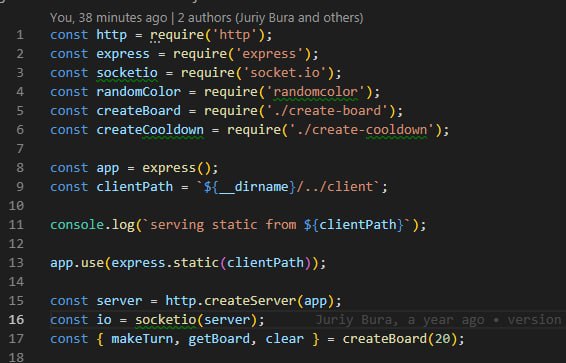
Task: Click the 'createCooldown' variable on line 6
Action: (x=150, y=130)
